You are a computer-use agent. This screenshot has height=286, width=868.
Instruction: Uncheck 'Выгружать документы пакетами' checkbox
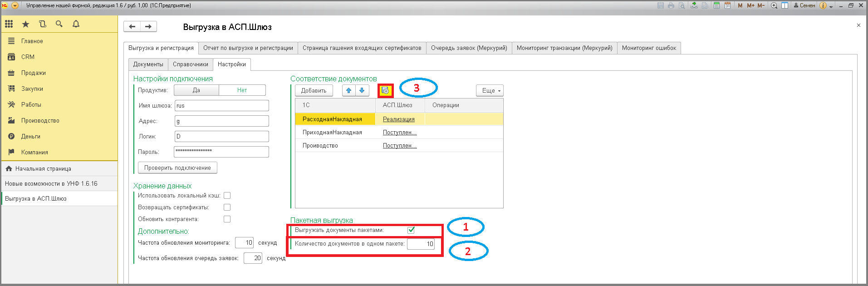(411, 230)
